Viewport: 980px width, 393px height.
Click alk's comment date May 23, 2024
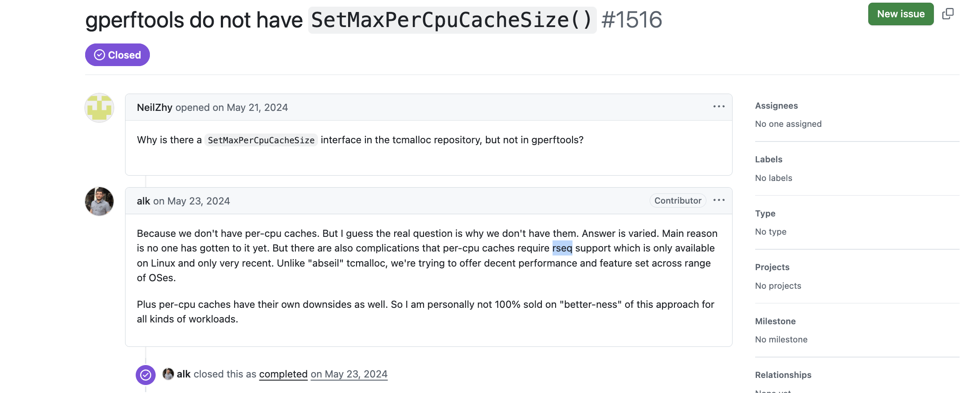[x=192, y=201]
